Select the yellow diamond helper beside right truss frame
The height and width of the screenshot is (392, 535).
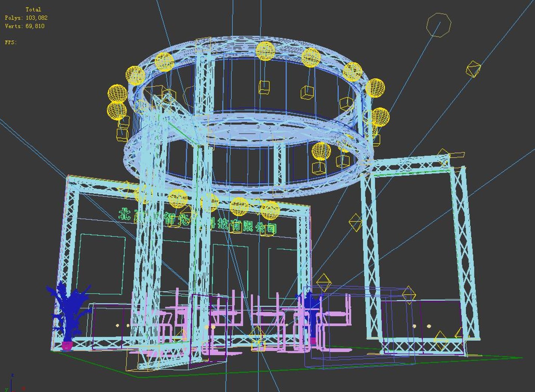[355, 222]
